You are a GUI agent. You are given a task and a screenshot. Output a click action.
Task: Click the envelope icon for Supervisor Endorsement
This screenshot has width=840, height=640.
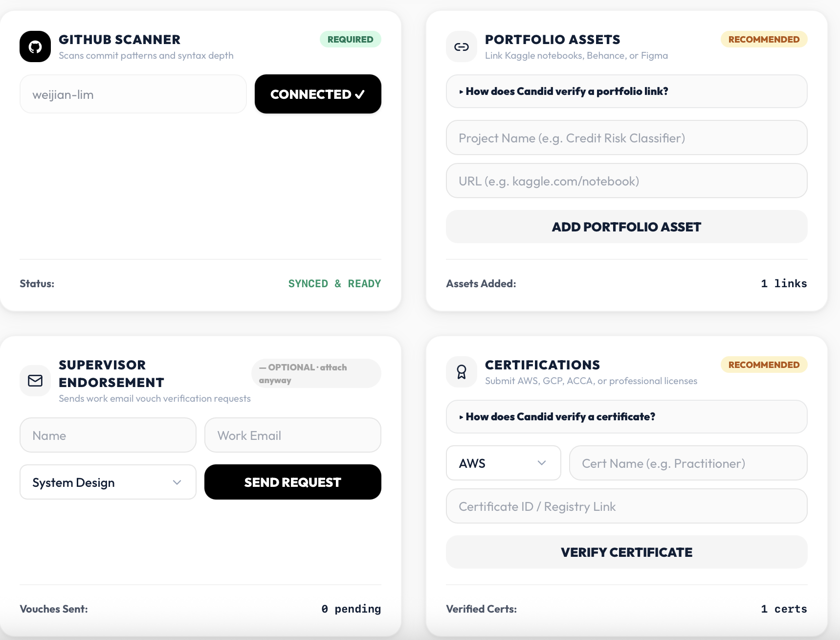pyautogui.click(x=35, y=381)
